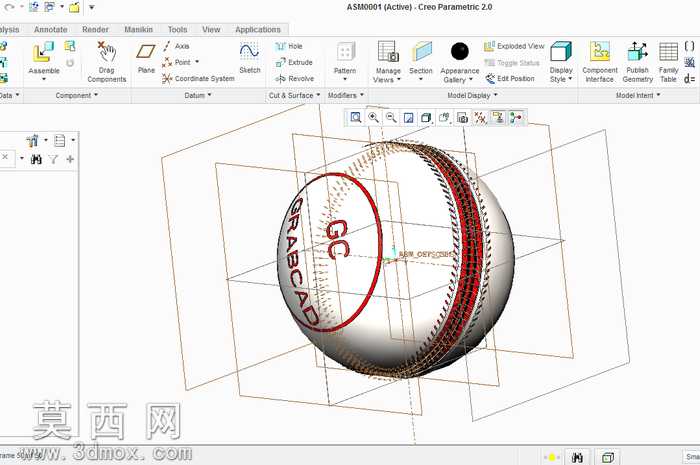Toggle Exploded View
The height and width of the screenshot is (465, 700).
point(514,46)
